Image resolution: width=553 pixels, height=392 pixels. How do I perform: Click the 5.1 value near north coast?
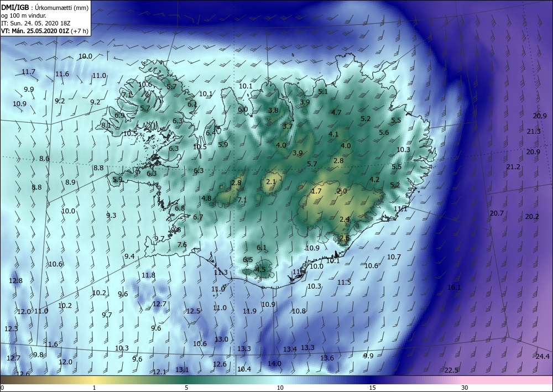pyautogui.click(x=323, y=92)
